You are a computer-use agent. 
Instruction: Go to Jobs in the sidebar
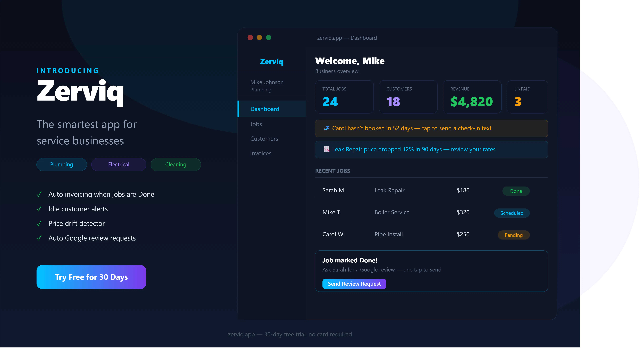coord(256,124)
